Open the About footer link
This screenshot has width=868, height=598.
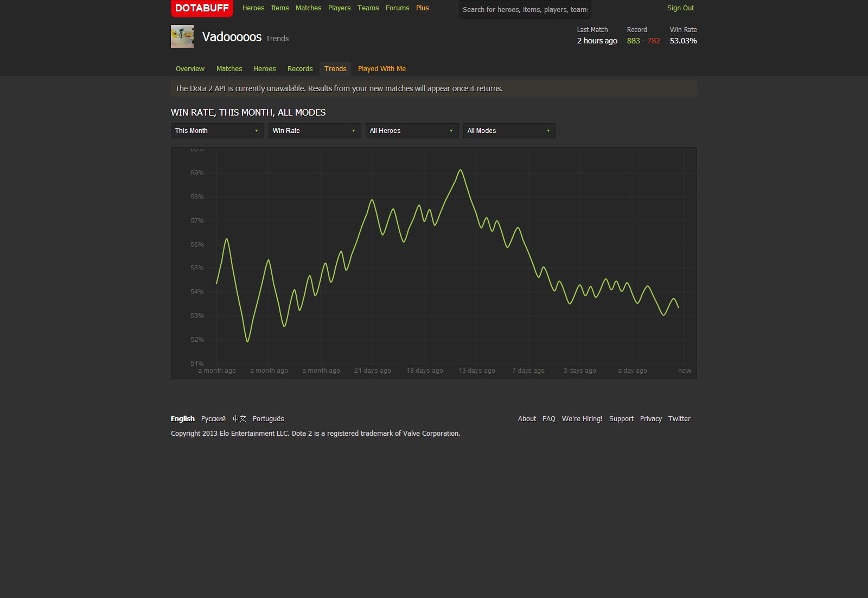click(527, 419)
